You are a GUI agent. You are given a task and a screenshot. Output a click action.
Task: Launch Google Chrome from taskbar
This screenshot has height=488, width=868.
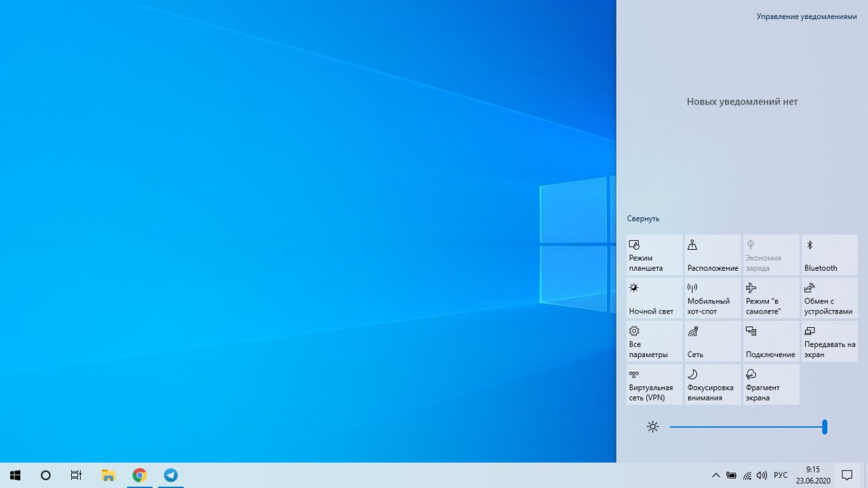pyautogui.click(x=140, y=475)
